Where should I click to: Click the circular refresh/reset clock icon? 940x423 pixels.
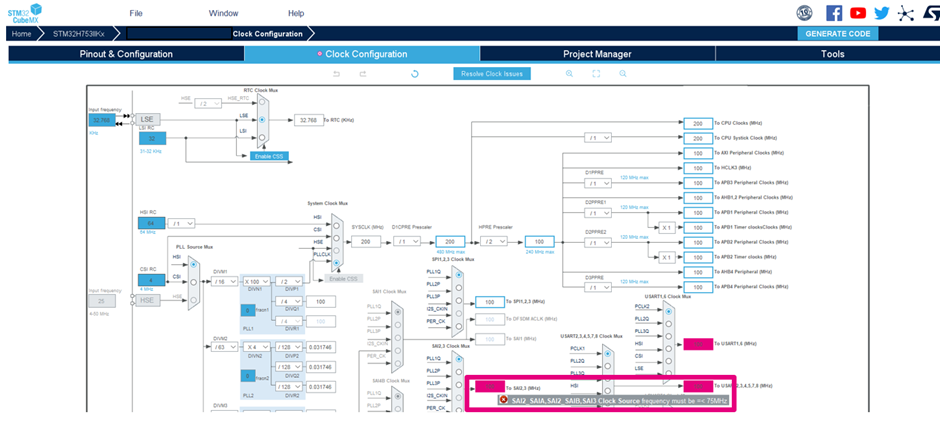click(415, 74)
